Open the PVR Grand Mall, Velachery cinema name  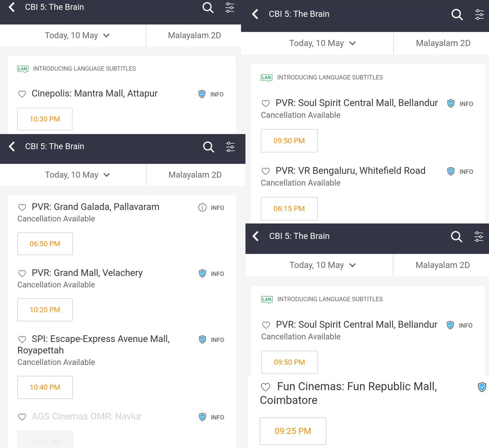[x=87, y=273]
